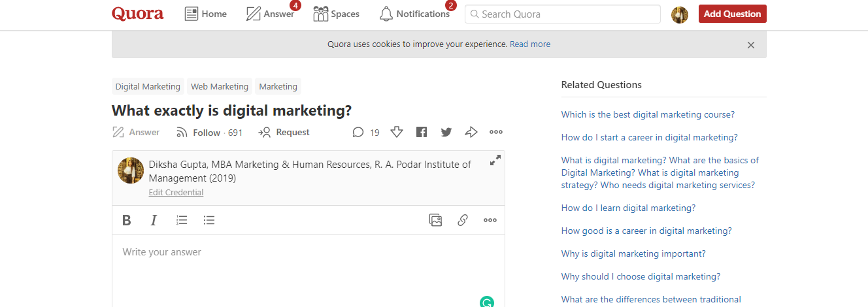The image size is (868, 307).
Task: Open more editor formatting options
Action: pyautogui.click(x=490, y=220)
